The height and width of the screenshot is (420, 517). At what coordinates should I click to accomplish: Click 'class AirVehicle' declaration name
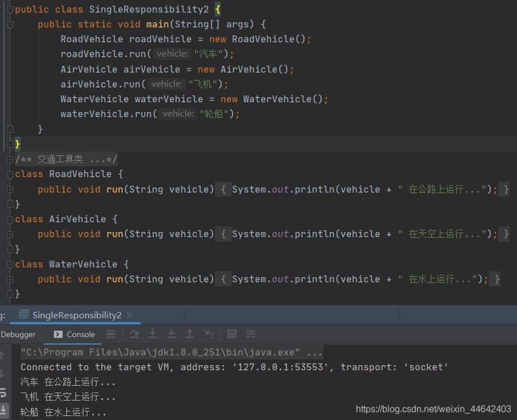click(78, 219)
